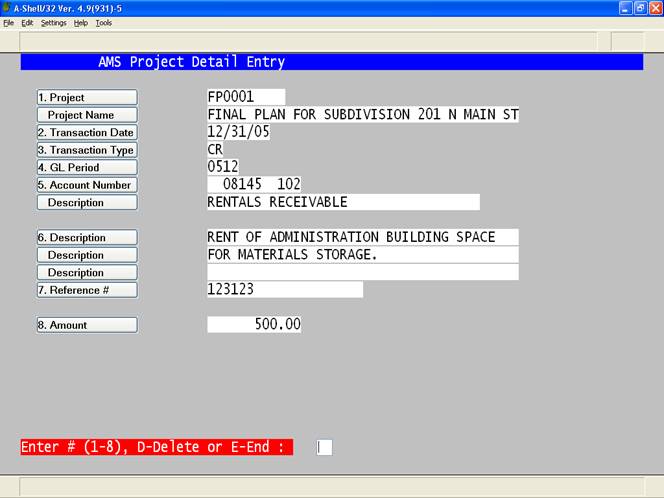Click the '3. Transaction Type' button
Viewport: 664px width, 498px height.
tap(87, 150)
